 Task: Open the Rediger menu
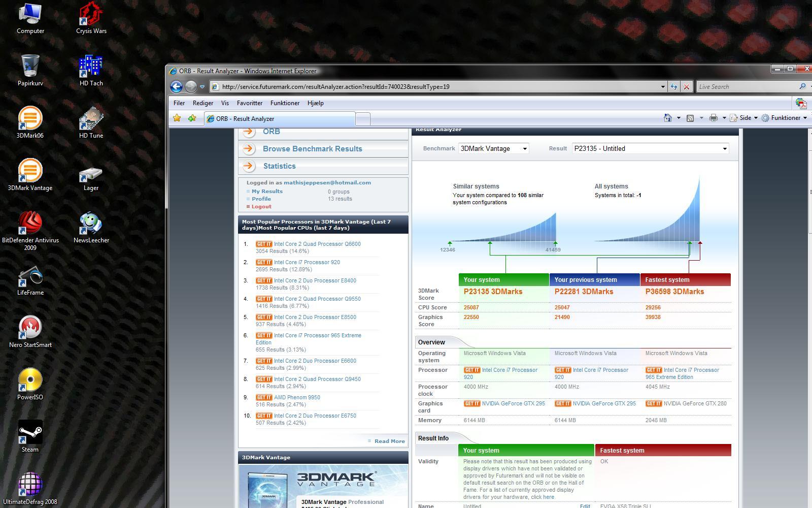click(203, 103)
